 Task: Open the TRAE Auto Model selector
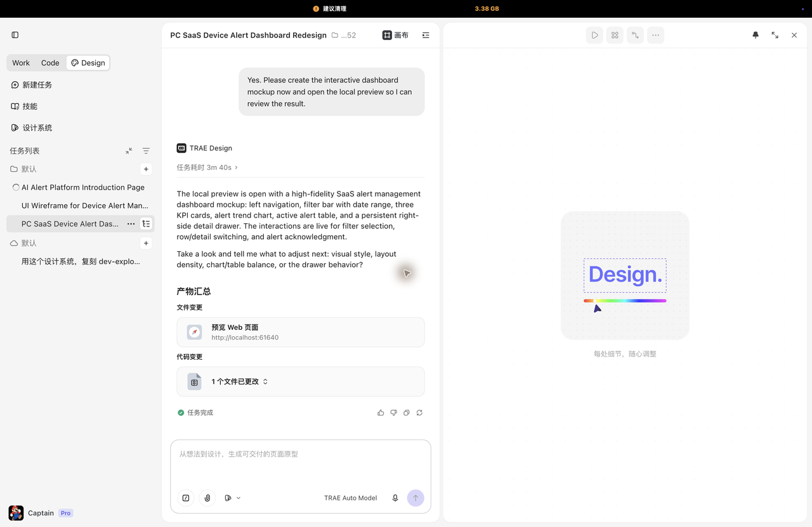(351, 498)
